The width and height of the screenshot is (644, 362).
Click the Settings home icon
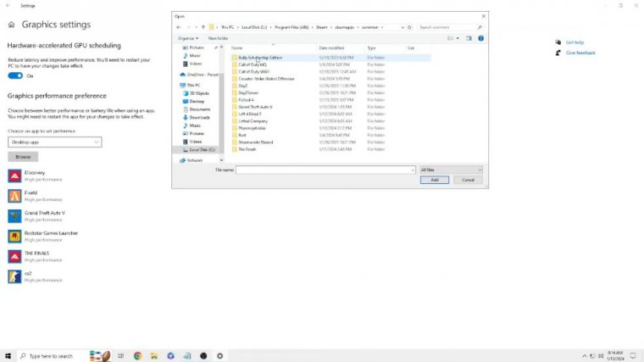[12, 25]
